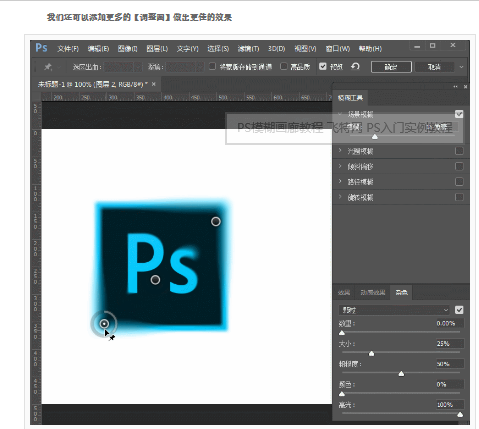This screenshot has width=479, height=429.
Task: Collapse the blur tools panel using double-arrow icon
Action: 455,87
